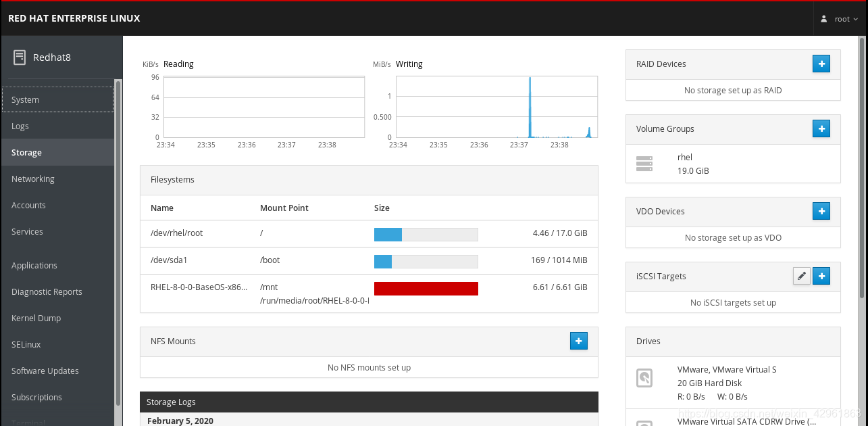The image size is (868, 426).
Task: Click the Redhat8 host name
Action: pos(52,57)
